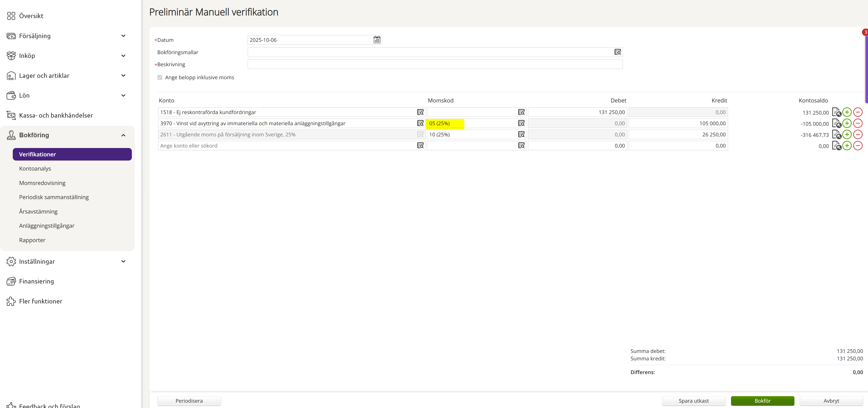Screen dimensions: 868x408
Task: Go to Anläggningstillgångar submenu item
Action: [46, 226]
